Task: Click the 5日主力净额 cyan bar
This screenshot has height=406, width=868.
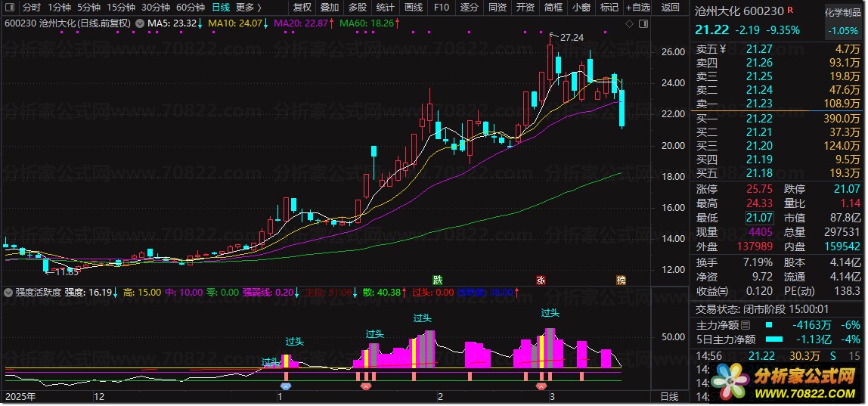Action: pos(774,339)
